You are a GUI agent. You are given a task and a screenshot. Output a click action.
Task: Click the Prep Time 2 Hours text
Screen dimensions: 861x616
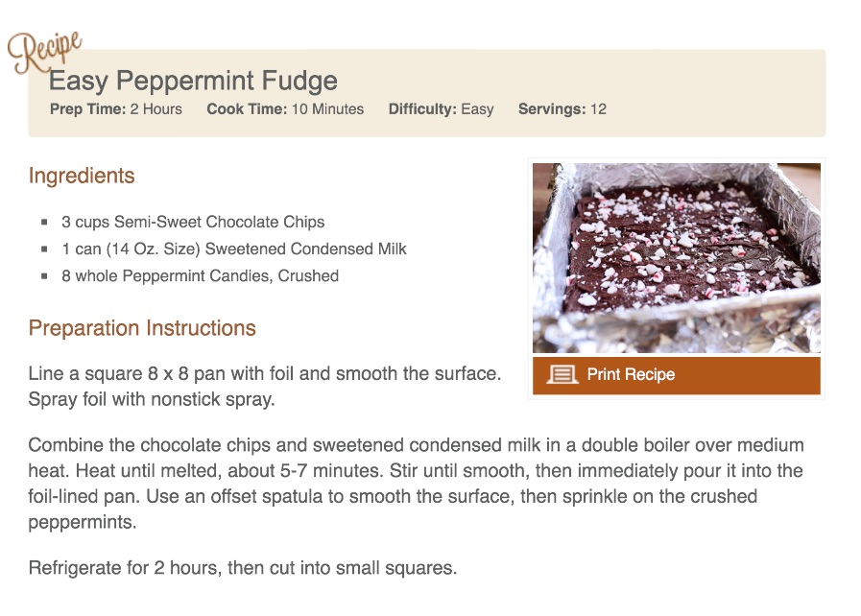(x=116, y=109)
